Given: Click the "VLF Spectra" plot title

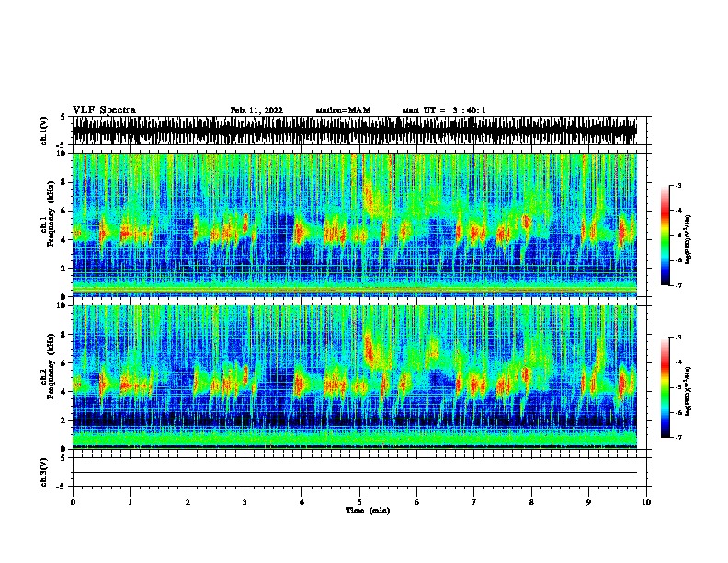Looking at the screenshot, I should click(x=104, y=110).
